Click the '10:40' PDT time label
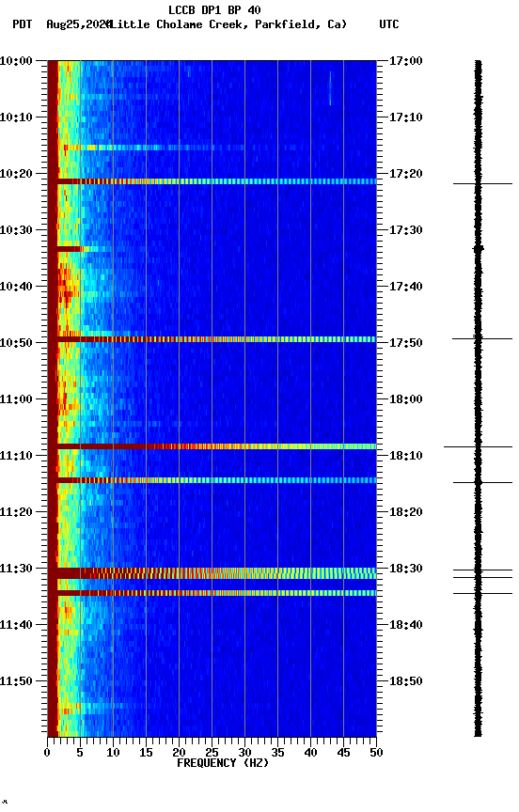Image resolution: width=519 pixels, height=812 pixels. [16, 287]
